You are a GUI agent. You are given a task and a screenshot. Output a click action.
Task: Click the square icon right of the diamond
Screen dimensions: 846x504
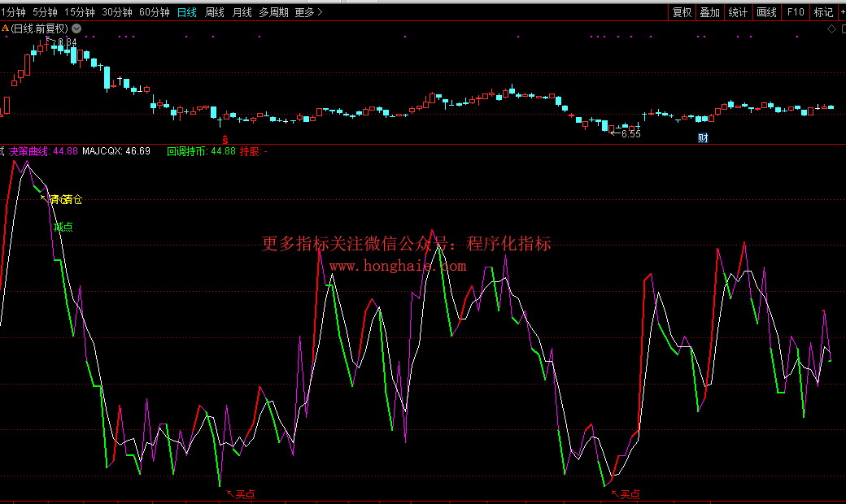click(x=842, y=29)
